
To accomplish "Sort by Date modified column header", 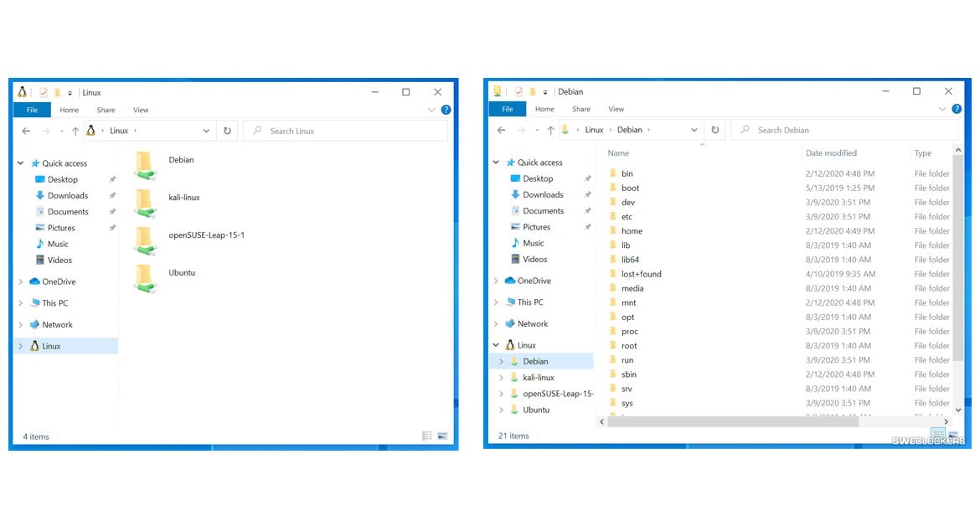I will click(831, 153).
